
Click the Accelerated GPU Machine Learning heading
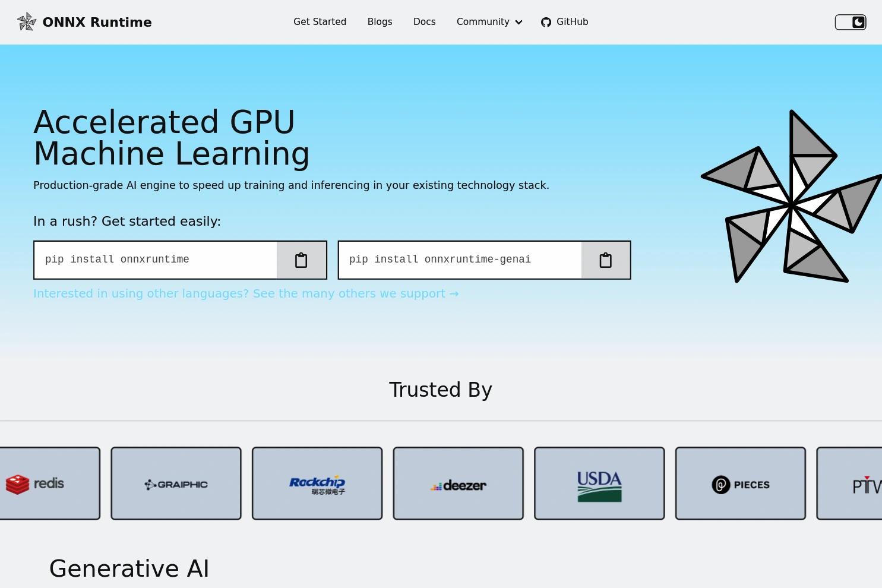(172, 138)
